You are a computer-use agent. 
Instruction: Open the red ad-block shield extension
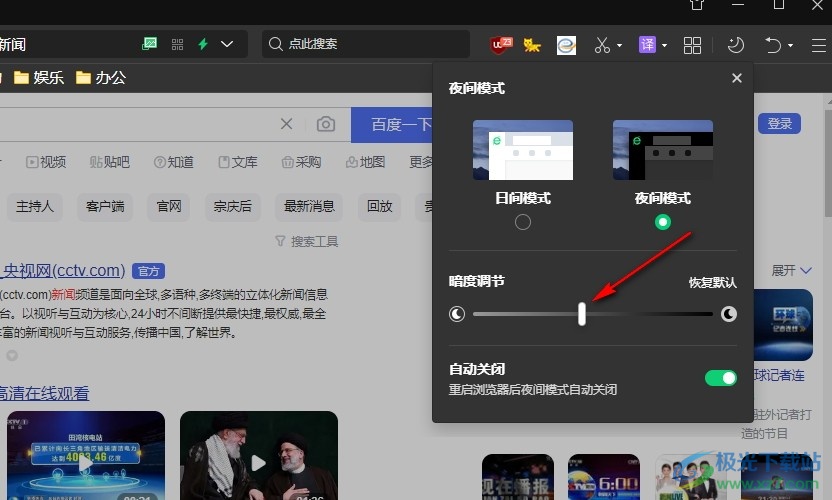500,45
